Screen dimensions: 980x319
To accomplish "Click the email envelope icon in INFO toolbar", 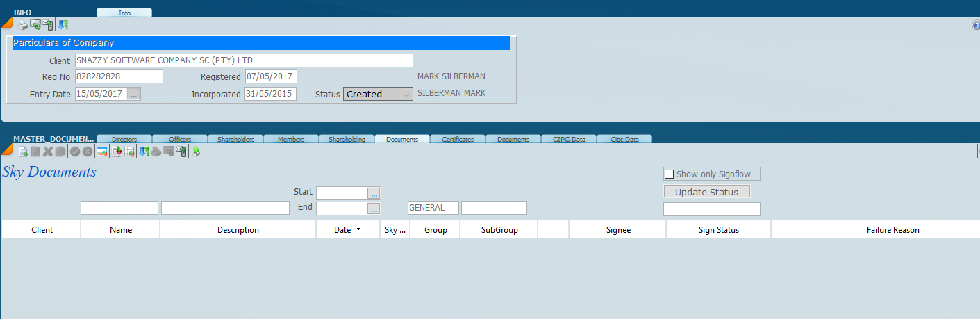I will pos(35,25).
